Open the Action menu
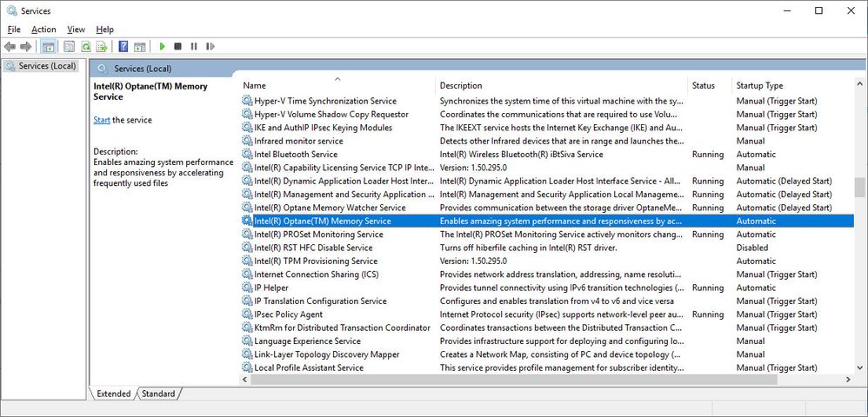The height and width of the screenshot is (417, 868). (43, 30)
